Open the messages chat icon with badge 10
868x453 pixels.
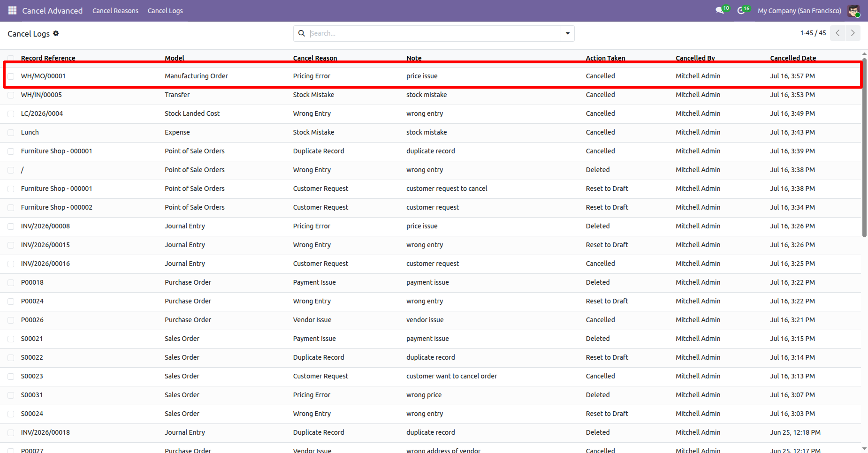722,10
